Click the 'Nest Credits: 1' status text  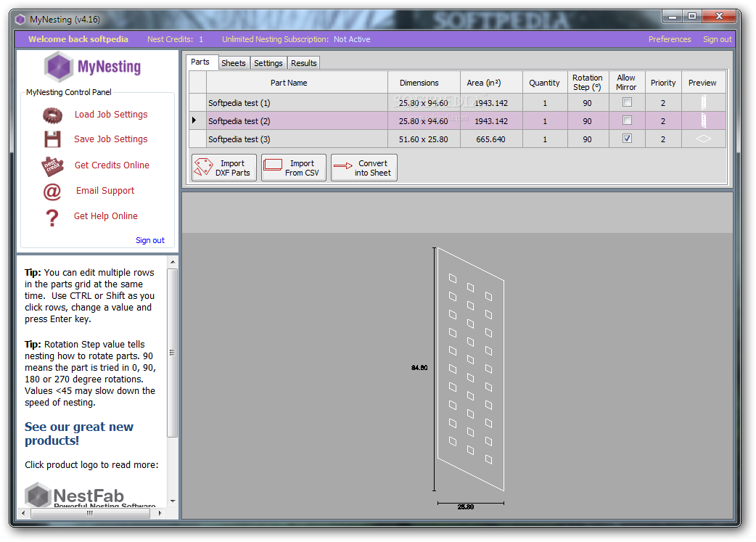click(175, 39)
